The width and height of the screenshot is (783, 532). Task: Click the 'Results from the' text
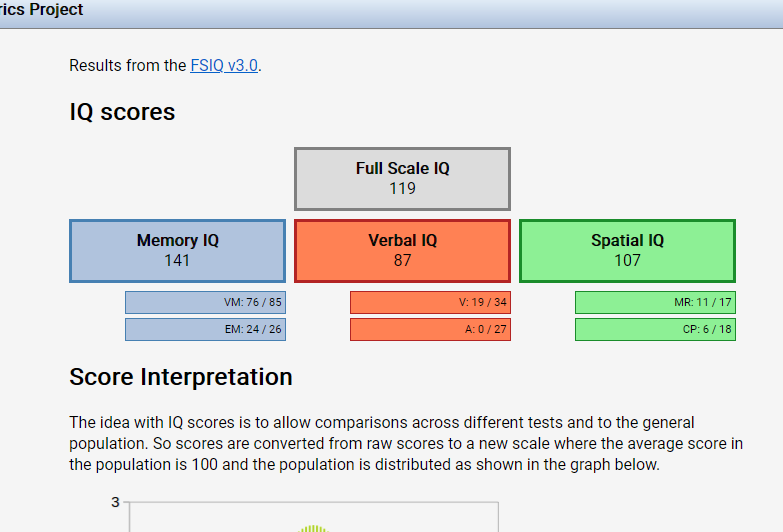coord(128,65)
